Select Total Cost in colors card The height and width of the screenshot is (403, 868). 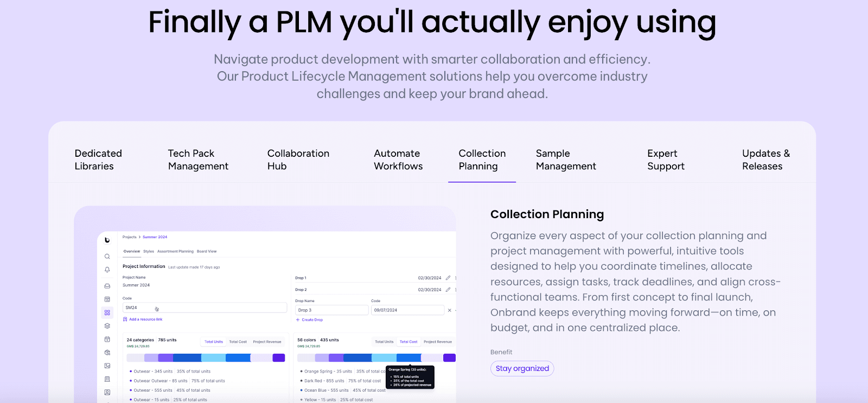(409, 342)
